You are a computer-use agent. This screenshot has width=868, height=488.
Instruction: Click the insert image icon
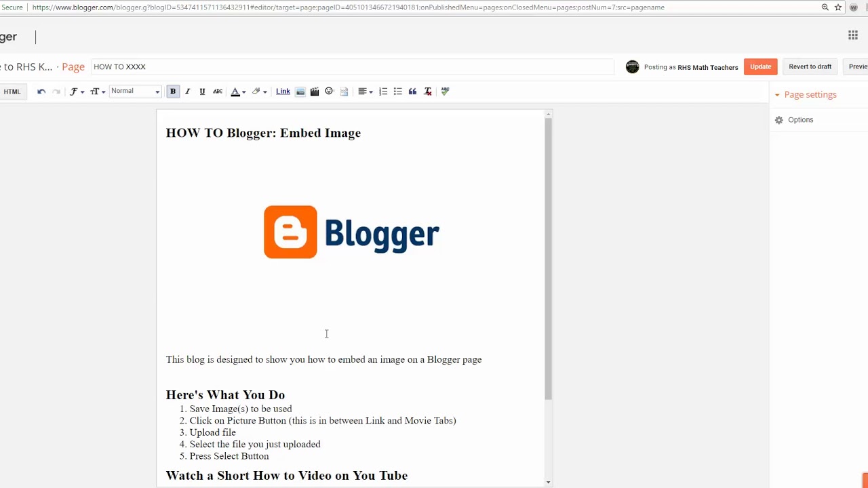[300, 91]
